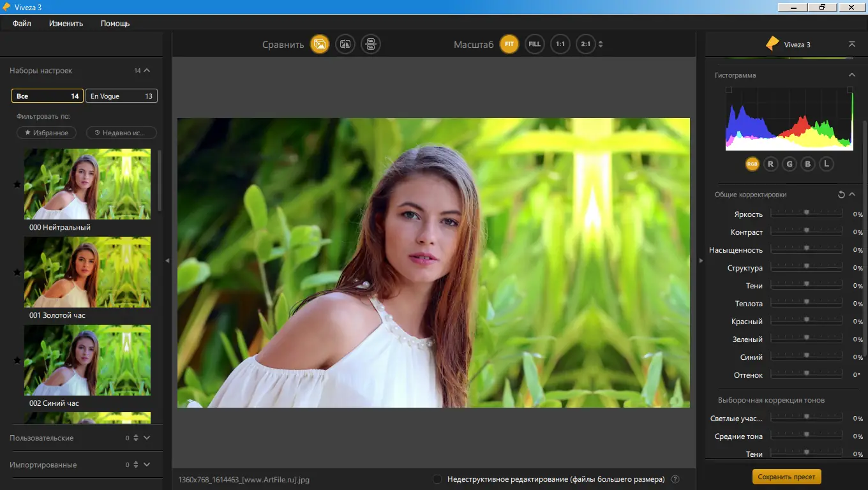868x490 pixels.
Task: Collapse the Гистограмма section
Action: coord(851,75)
